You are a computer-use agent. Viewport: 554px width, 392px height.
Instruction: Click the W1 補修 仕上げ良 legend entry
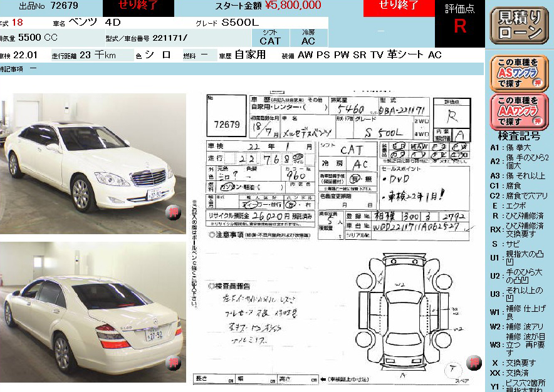point(518,312)
